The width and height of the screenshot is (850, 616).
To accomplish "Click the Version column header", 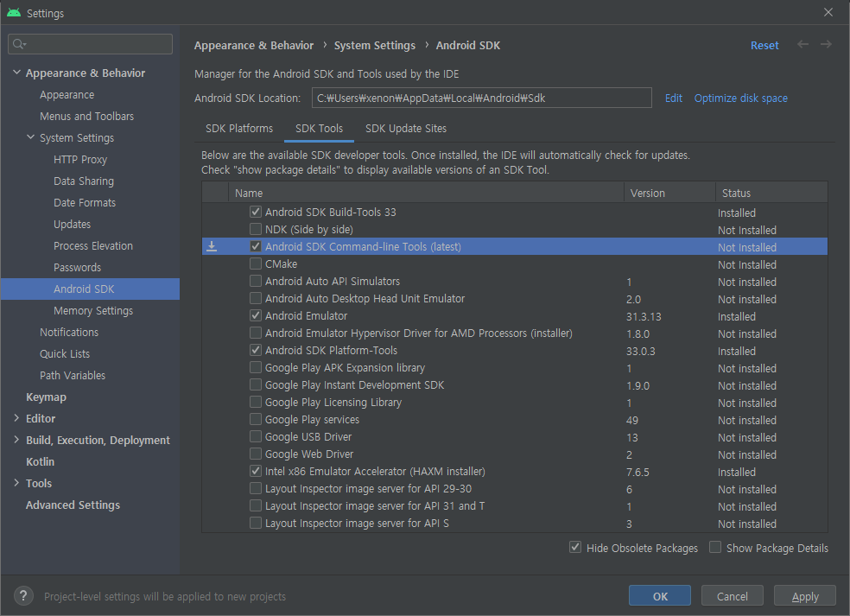I will click(669, 193).
